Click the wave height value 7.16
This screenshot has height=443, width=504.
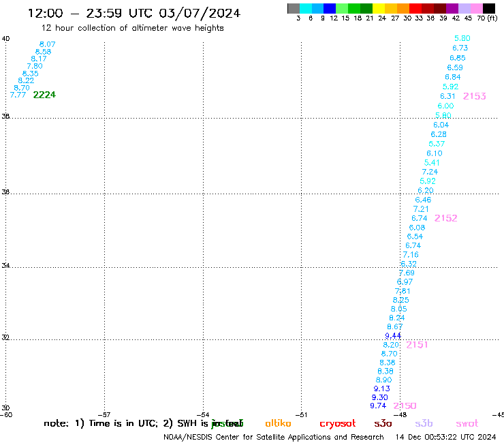click(411, 255)
